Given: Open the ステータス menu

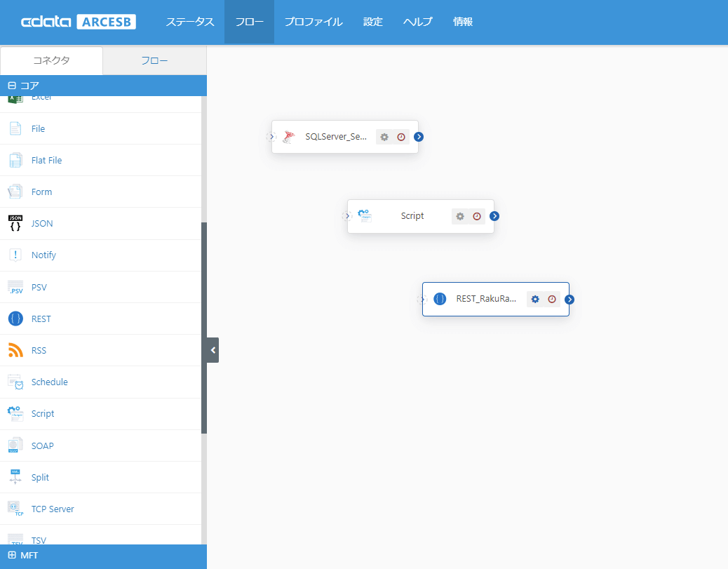Looking at the screenshot, I should coord(190,22).
